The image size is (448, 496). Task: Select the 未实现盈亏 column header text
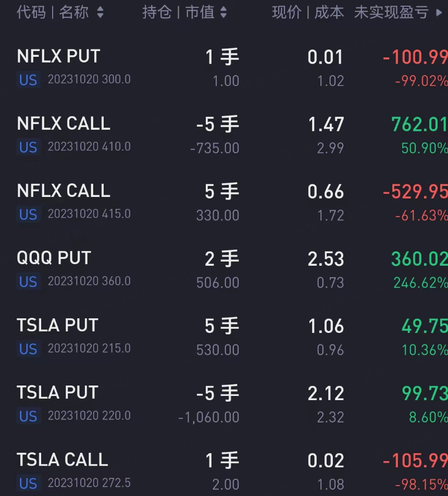(391, 13)
